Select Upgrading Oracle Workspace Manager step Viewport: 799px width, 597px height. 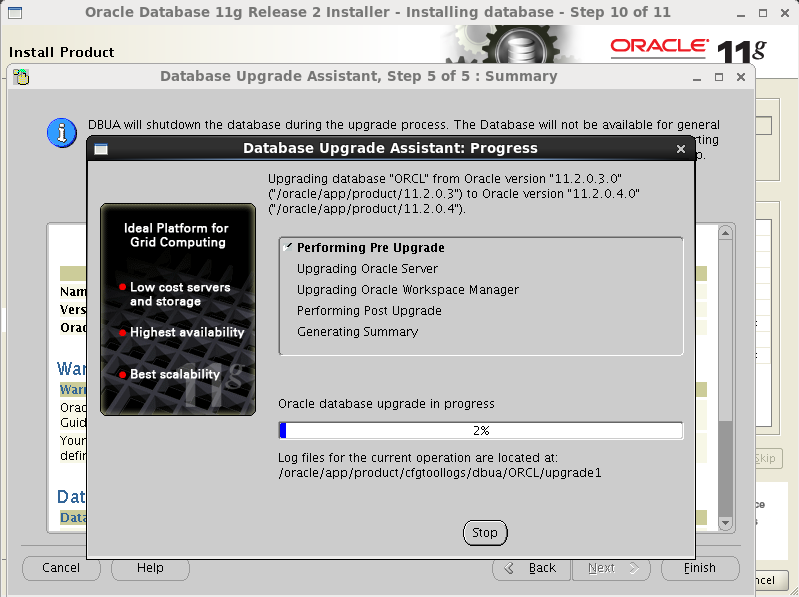pos(408,289)
